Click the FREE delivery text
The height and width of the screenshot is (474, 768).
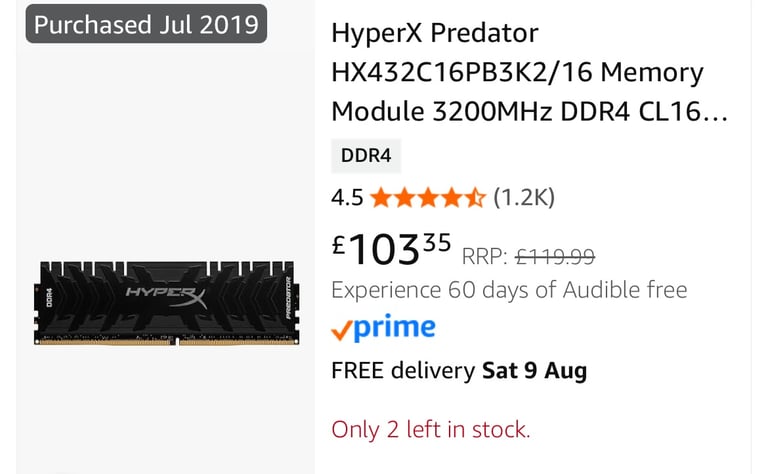(403, 370)
